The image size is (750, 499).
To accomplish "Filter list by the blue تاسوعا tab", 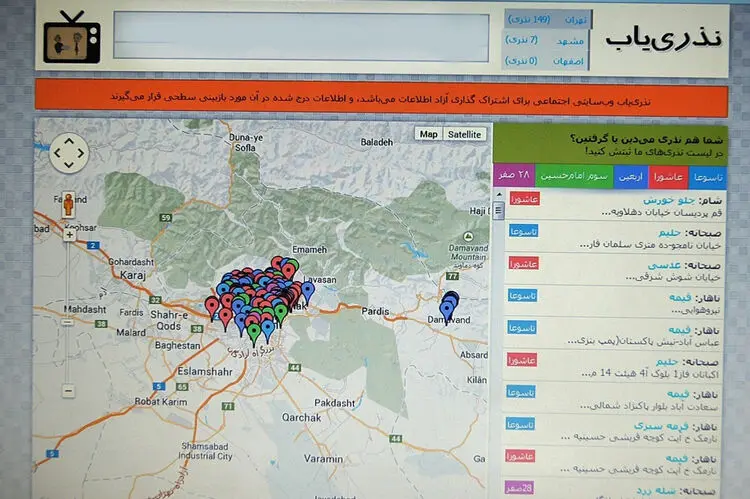I will tap(707, 177).
